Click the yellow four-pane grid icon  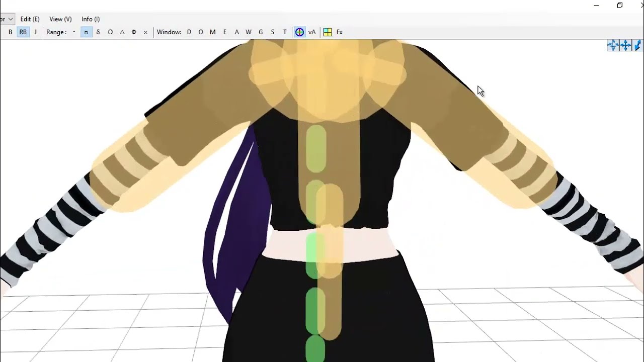coord(328,32)
